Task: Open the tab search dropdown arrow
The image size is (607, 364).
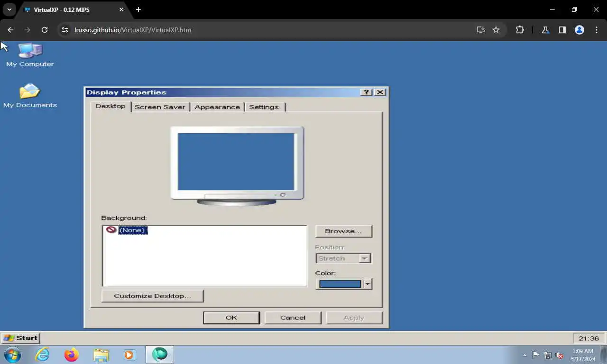Action: click(x=9, y=9)
